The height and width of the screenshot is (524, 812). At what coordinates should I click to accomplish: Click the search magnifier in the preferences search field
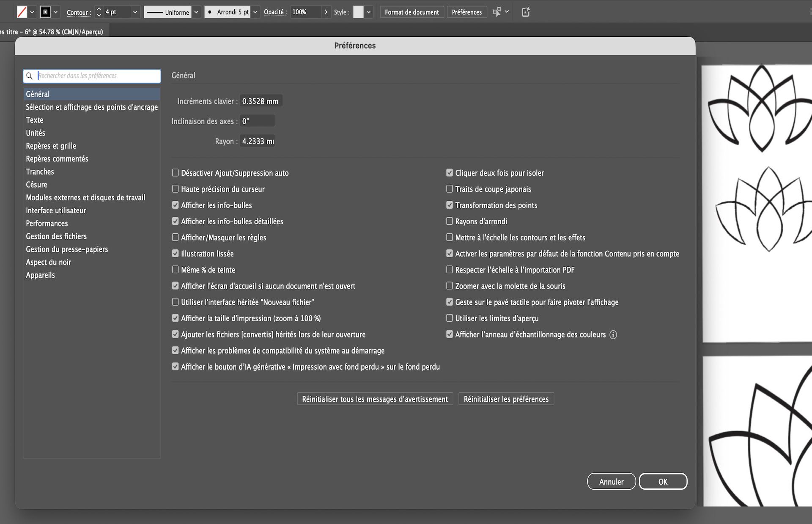(x=30, y=76)
